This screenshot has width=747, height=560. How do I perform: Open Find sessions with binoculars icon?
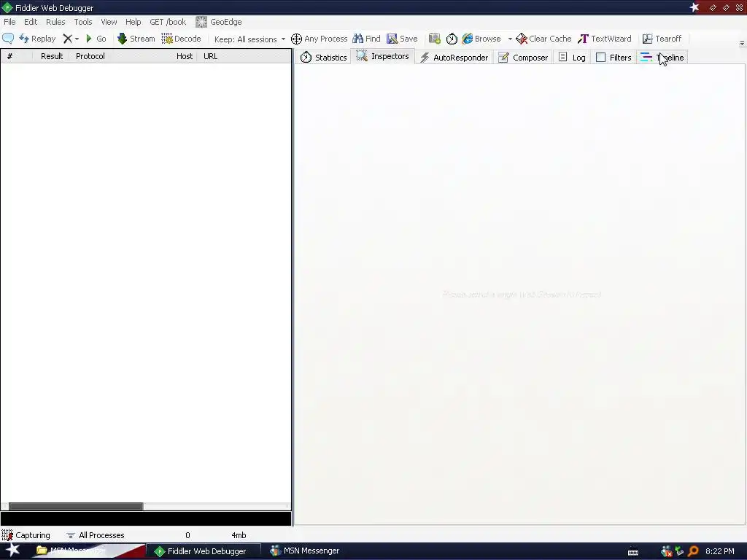point(366,39)
